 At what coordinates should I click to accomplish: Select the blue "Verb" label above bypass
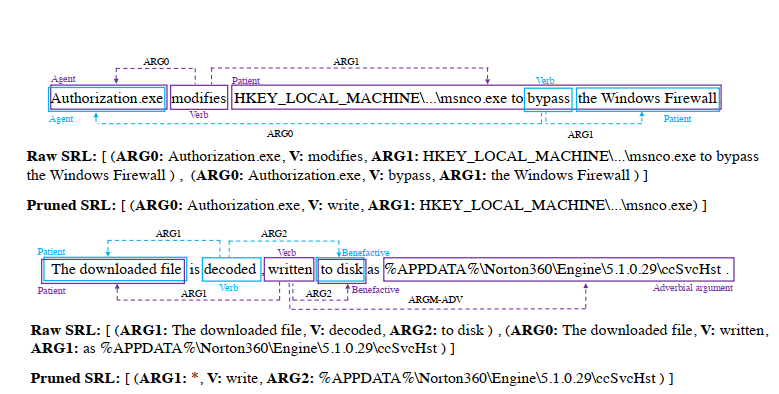[545, 80]
